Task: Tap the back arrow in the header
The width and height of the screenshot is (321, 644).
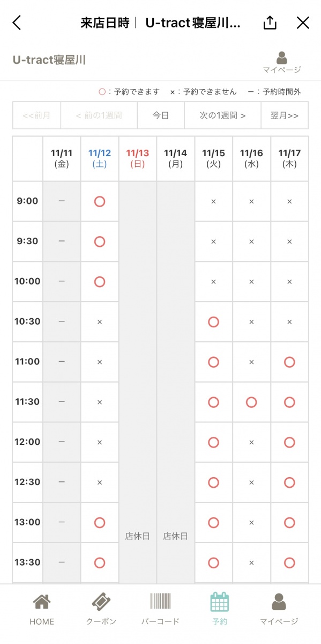Action: (x=17, y=23)
